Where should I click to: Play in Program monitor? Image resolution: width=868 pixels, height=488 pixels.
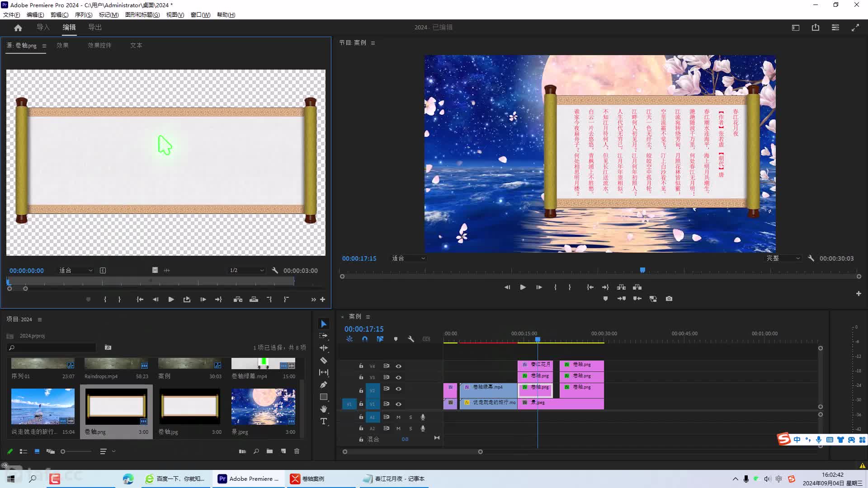pos(523,287)
